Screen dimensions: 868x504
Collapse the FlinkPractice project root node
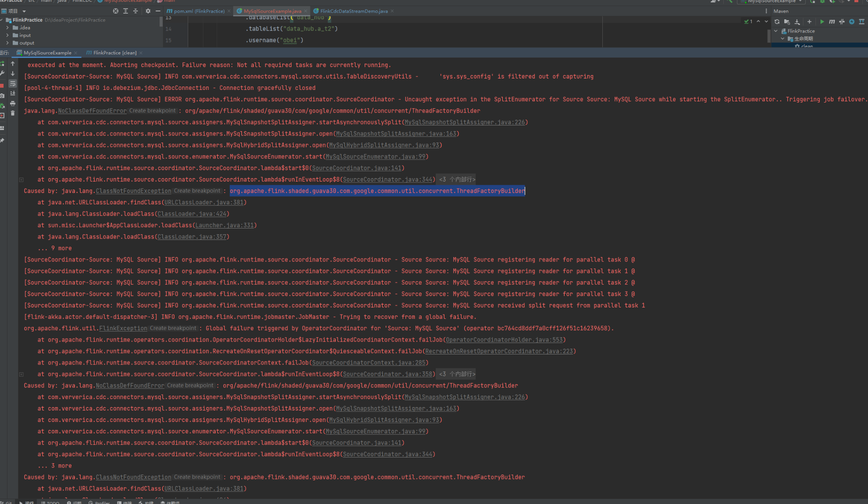tap(2, 20)
